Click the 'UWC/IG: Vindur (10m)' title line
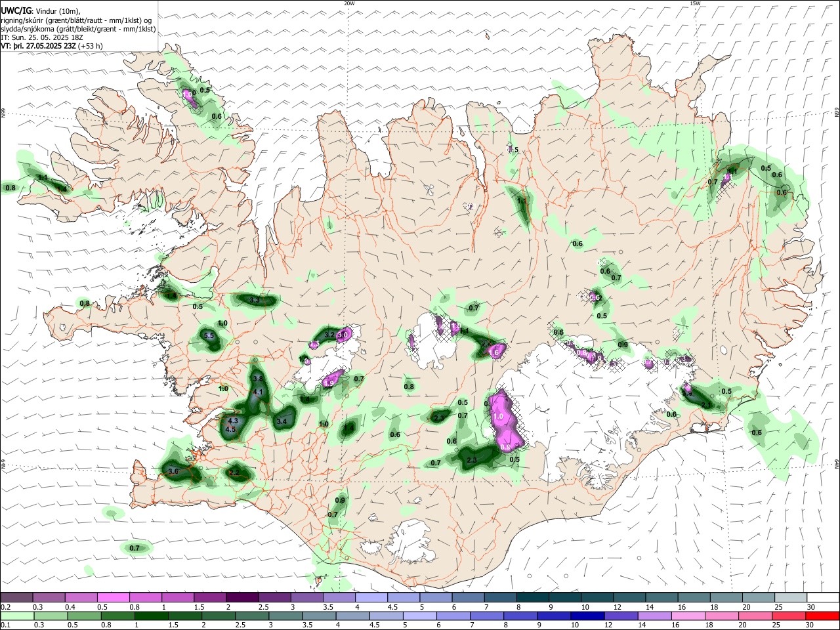840x630 pixels. pyautogui.click(x=41, y=10)
